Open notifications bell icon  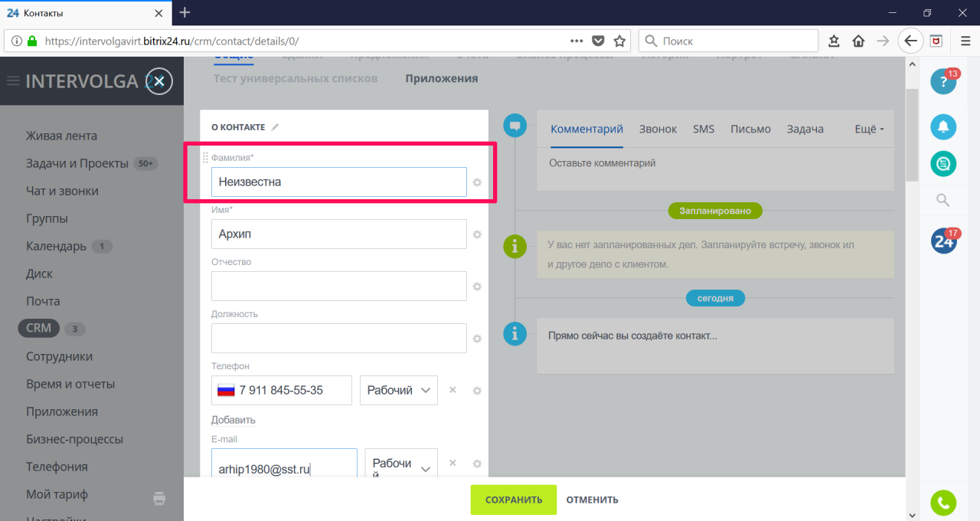[943, 126]
